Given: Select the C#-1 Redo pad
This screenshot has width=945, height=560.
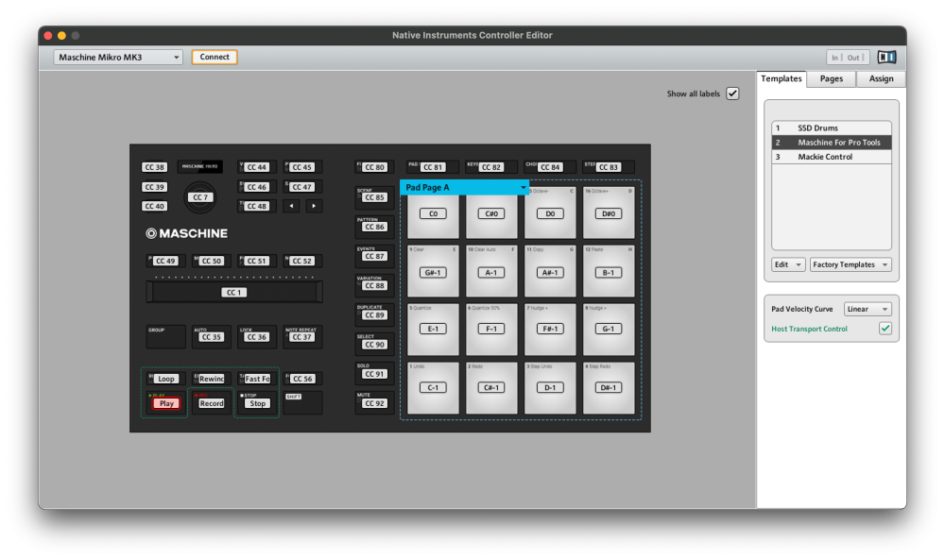Looking at the screenshot, I should point(491,387).
